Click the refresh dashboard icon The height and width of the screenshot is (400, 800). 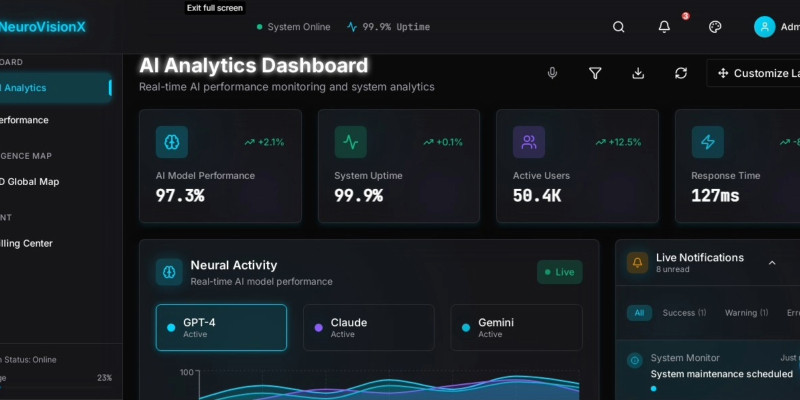(681, 73)
